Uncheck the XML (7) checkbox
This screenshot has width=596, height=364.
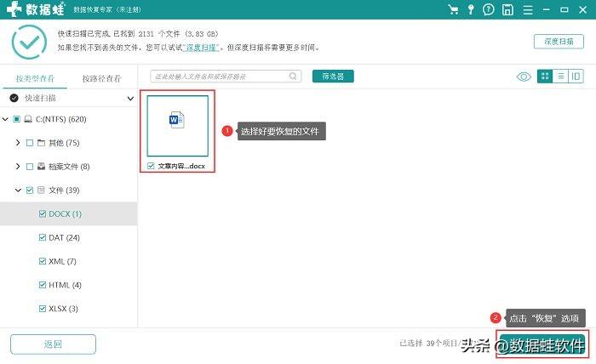(43, 261)
